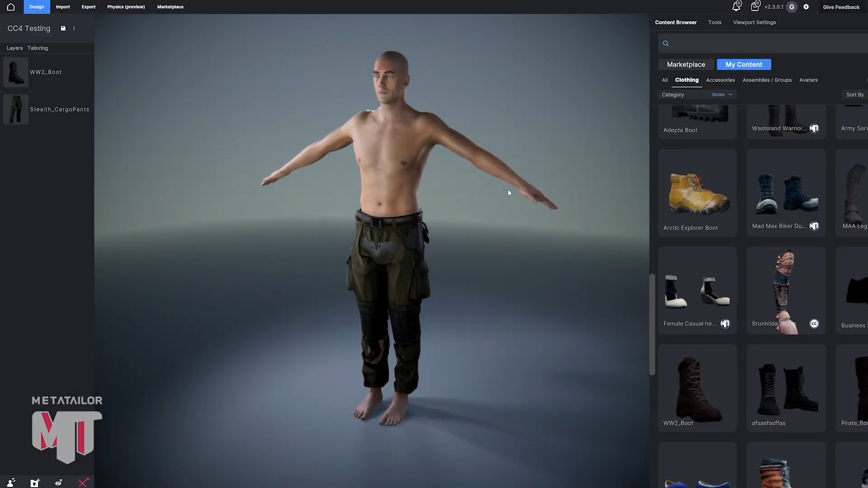Click Wasteland Warrior MetaTailor badge icon
Screen dimensions: 868x488
pos(814,128)
